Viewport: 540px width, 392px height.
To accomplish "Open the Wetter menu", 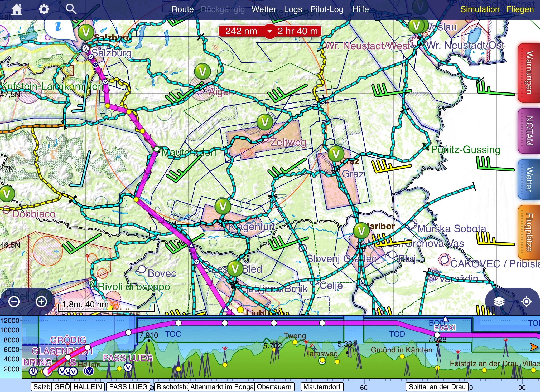I will click(x=264, y=9).
